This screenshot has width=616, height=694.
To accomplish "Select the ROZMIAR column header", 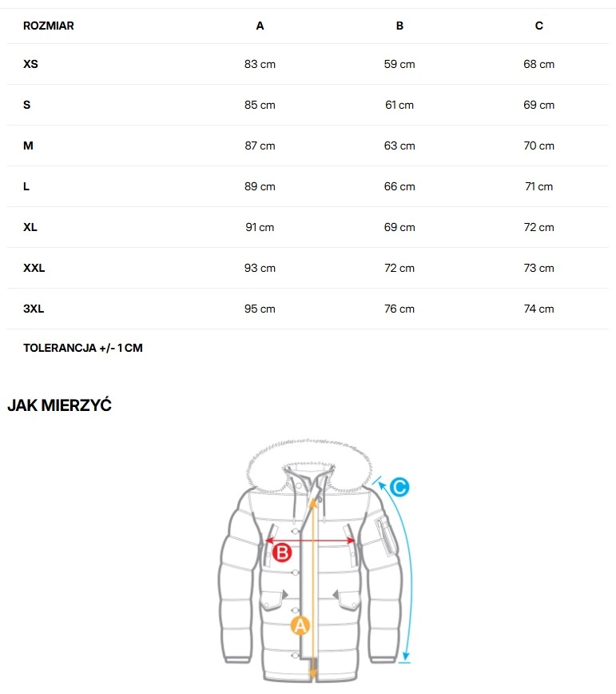I will tap(49, 26).
